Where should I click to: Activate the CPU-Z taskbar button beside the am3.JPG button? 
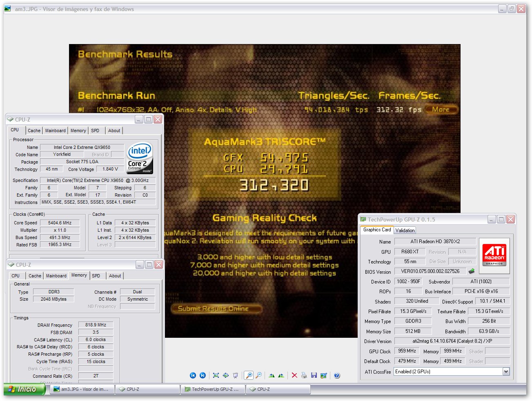[147, 389]
